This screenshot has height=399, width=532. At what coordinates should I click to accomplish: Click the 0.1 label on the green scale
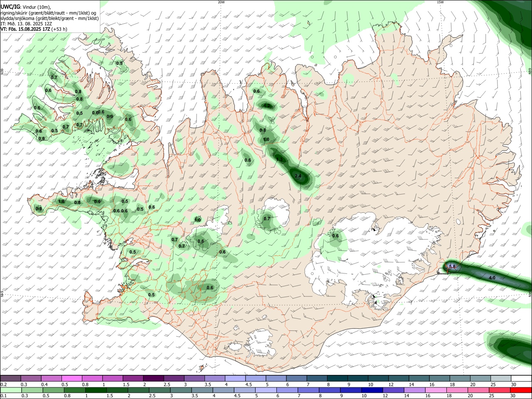click(3, 396)
